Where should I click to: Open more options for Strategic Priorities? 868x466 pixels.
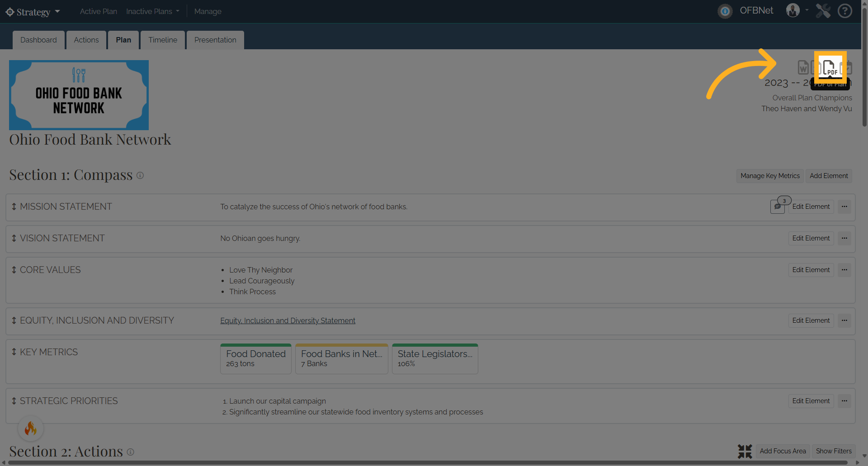coord(844,401)
